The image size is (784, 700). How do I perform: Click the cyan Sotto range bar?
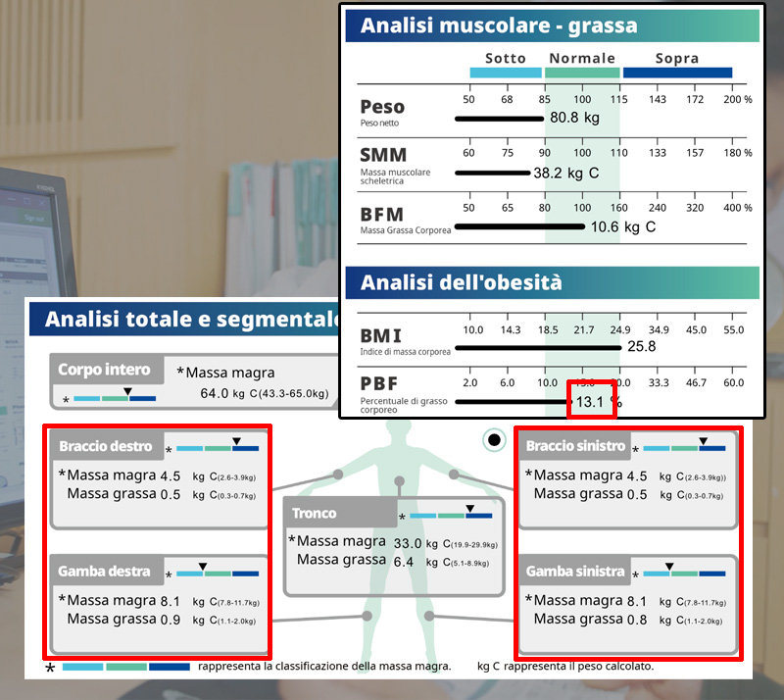pos(506,73)
